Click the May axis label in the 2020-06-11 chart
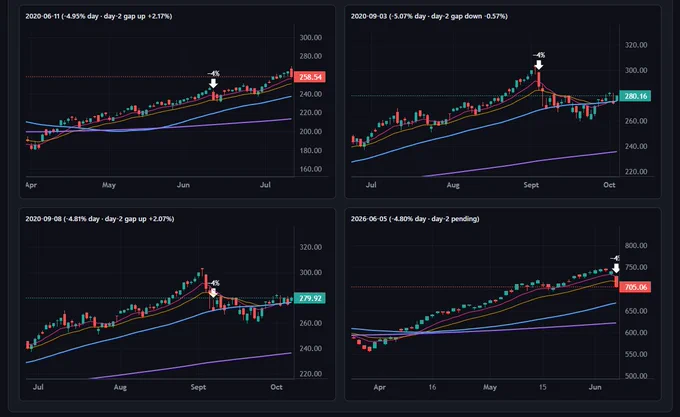 109,185
